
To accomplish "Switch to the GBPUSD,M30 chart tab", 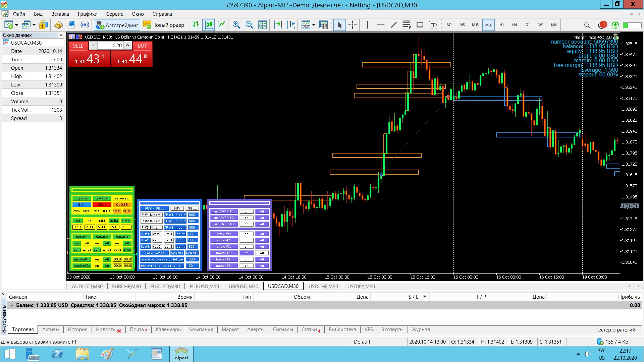I will tap(243, 286).
